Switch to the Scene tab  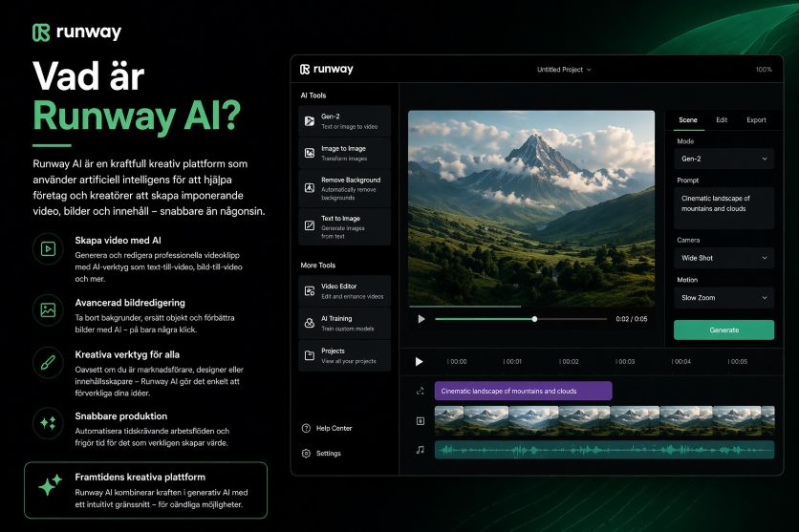coord(687,120)
